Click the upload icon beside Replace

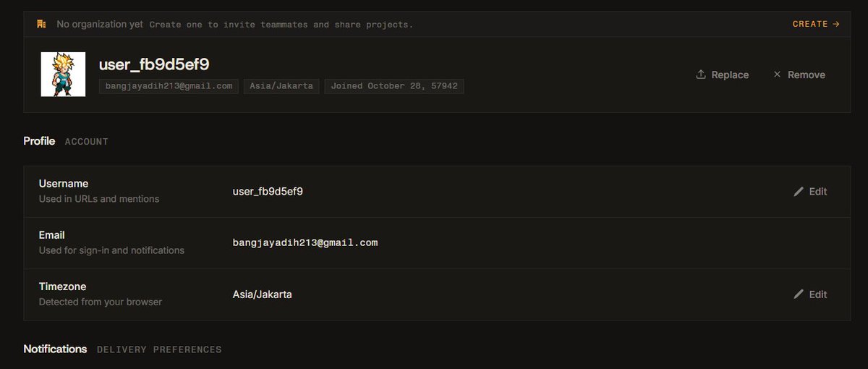point(700,75)
